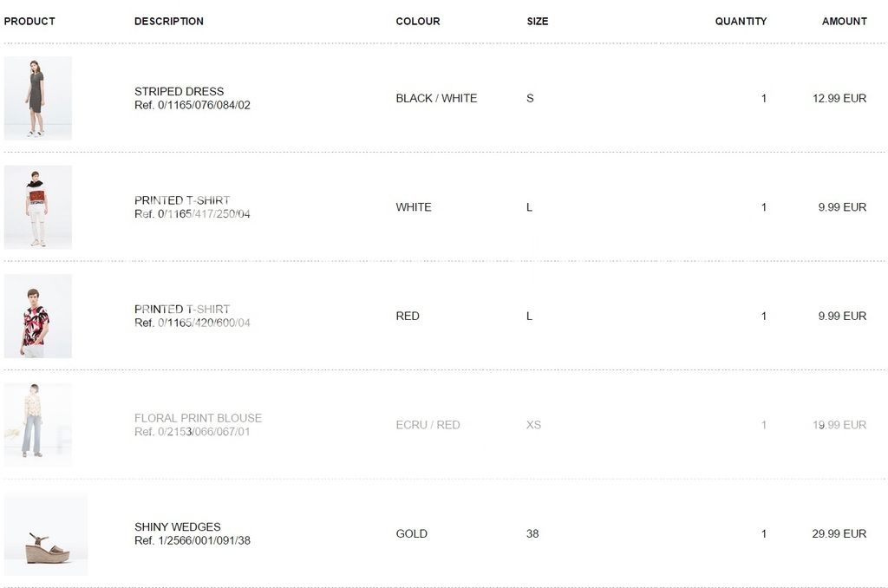Click the floral print blouse thumbnail
The height and width of the screenshot is (588, 888).
(x=37, y=425)
